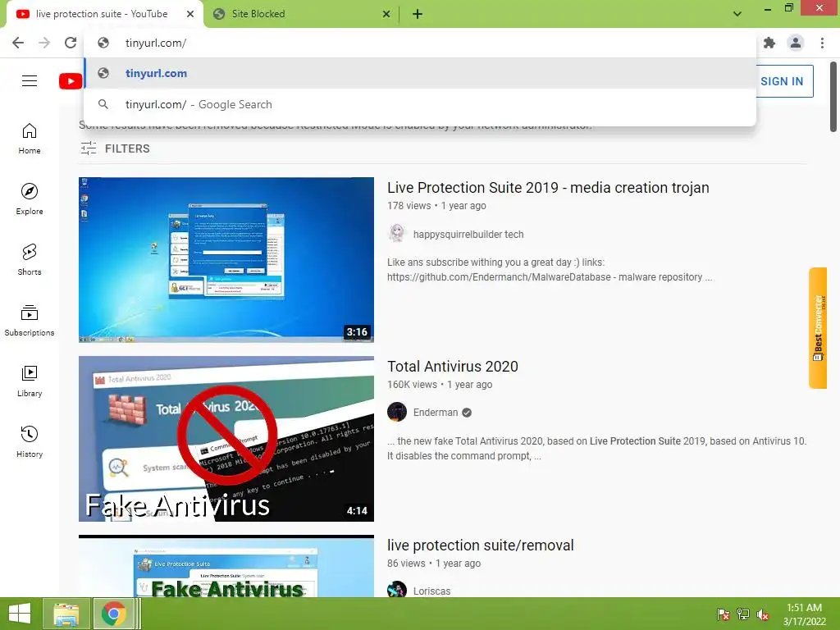
Task: Click the Action Center flag tray icon
Action: (x=724, y=614)
